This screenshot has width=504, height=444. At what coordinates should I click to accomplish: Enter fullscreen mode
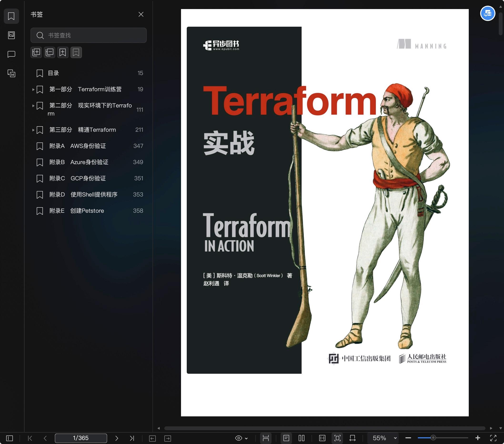click(x=493, y=438)
